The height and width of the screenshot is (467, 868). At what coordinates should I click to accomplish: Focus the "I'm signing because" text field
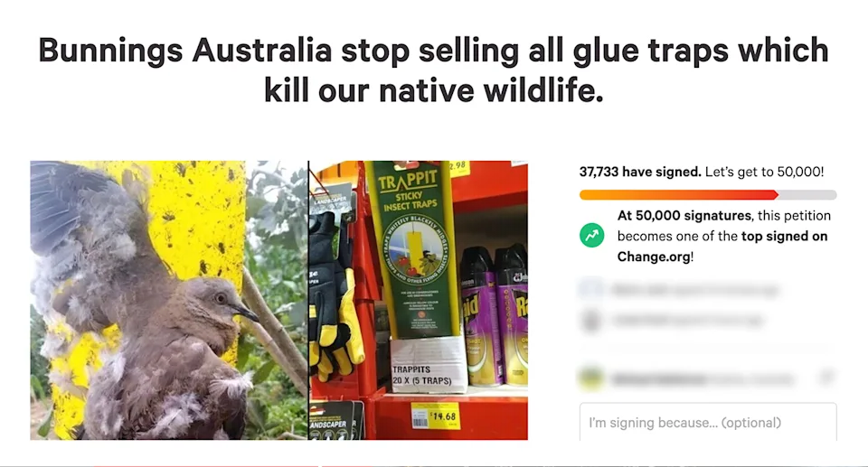click(708, 422)
